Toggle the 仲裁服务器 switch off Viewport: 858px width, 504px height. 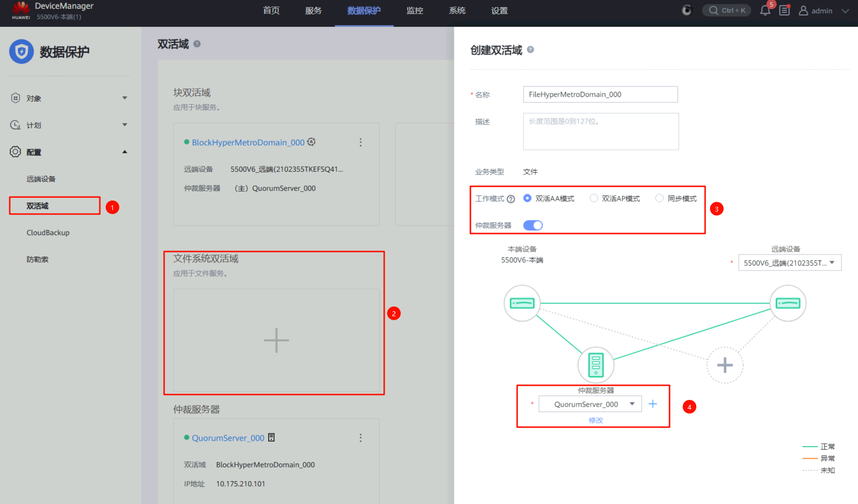point(533,225)
